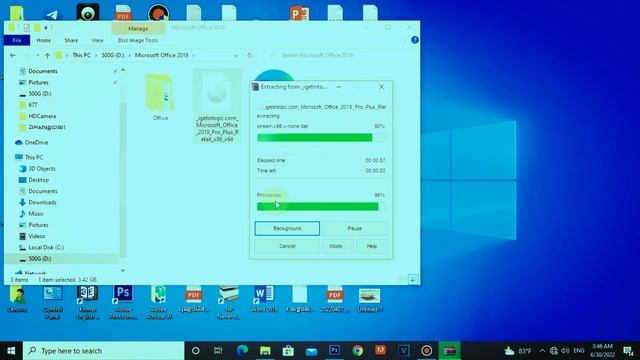Switch to the Share ribbon tab
Screen dimensions: 640x360
pos(71,40)
